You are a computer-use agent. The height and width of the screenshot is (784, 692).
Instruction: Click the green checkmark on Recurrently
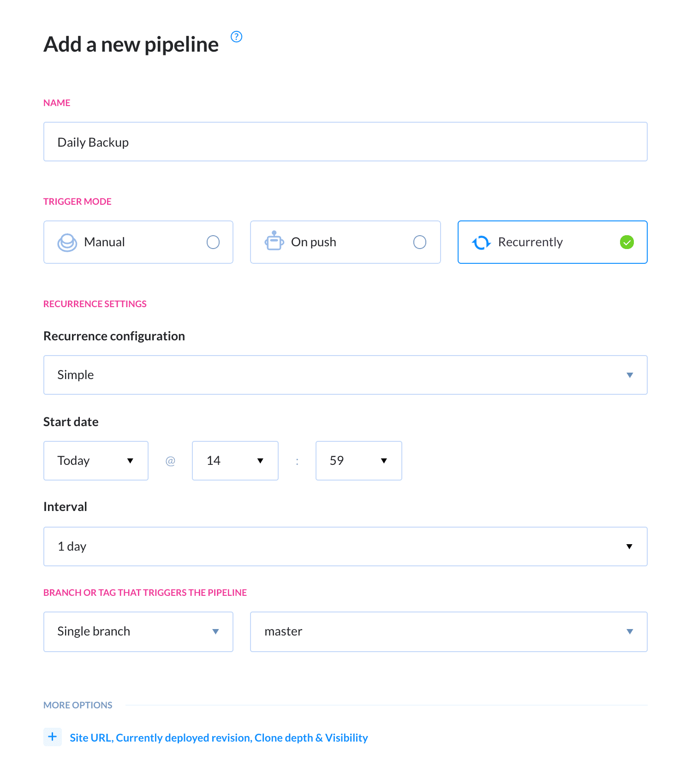click(626, 242)
